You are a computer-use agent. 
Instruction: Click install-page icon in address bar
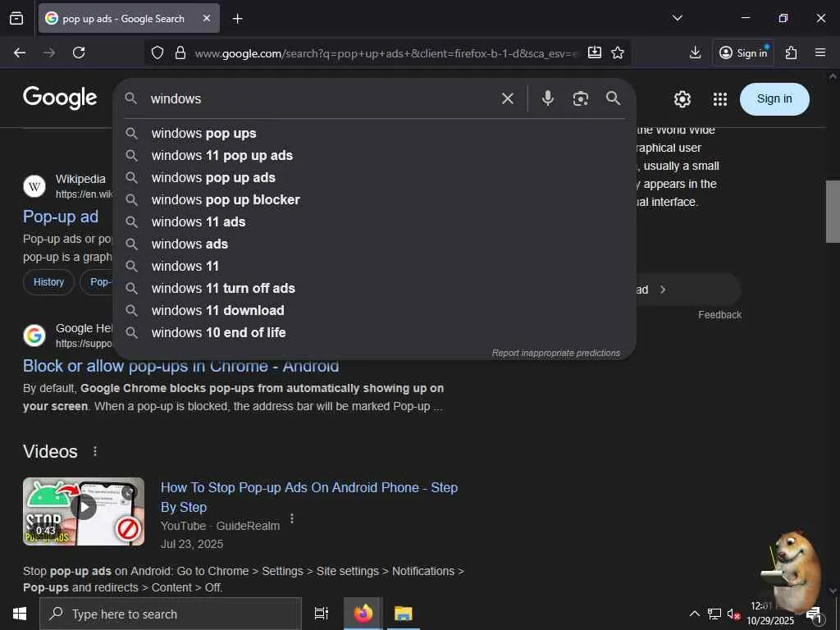(x=595, y=52)
